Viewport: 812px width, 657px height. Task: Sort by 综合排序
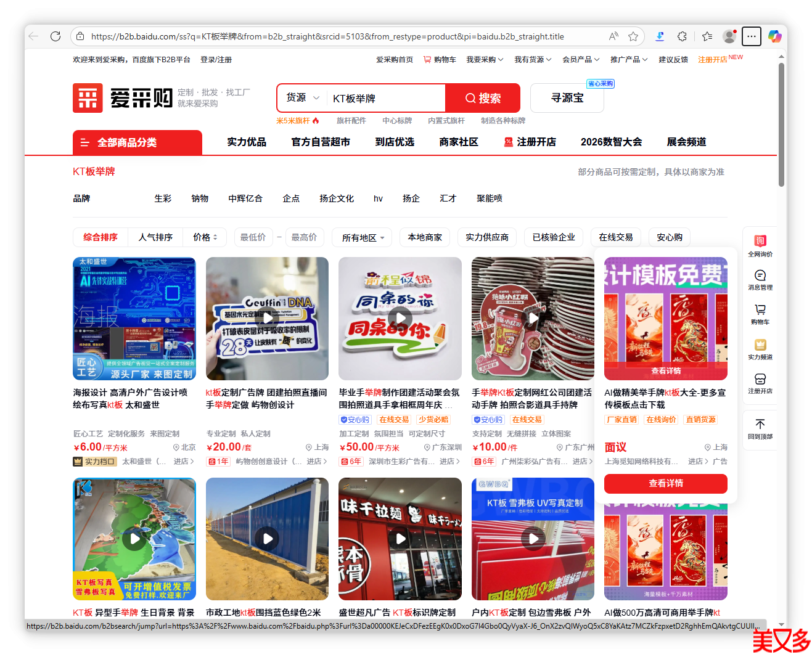point(100,237)
